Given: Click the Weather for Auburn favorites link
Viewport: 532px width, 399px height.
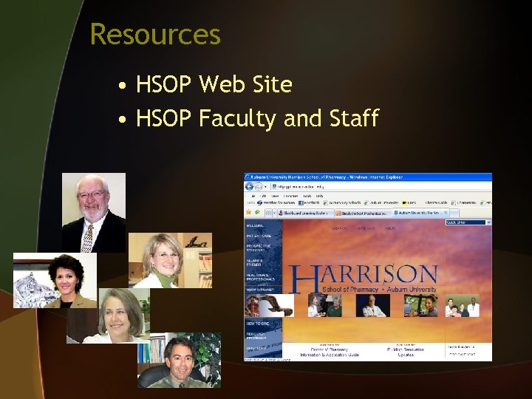Looking at the screenshot, I should pyautogui.click(x=276, y=203).
